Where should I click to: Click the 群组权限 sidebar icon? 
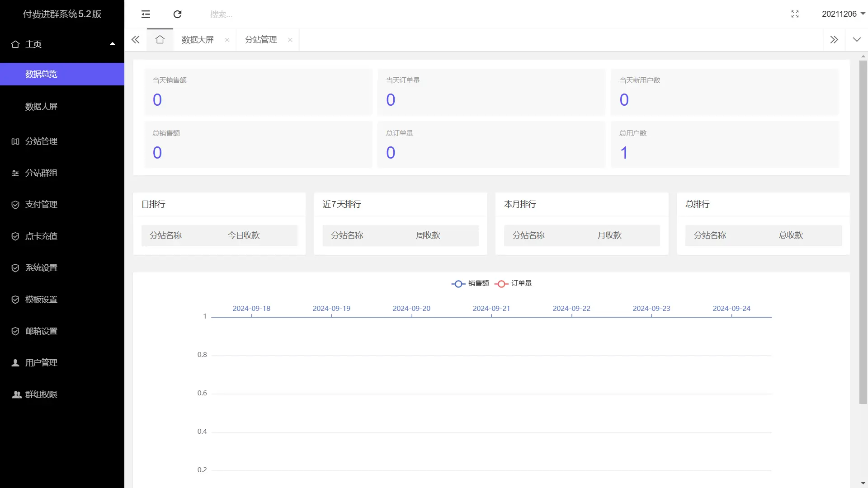tap(16, 394)
